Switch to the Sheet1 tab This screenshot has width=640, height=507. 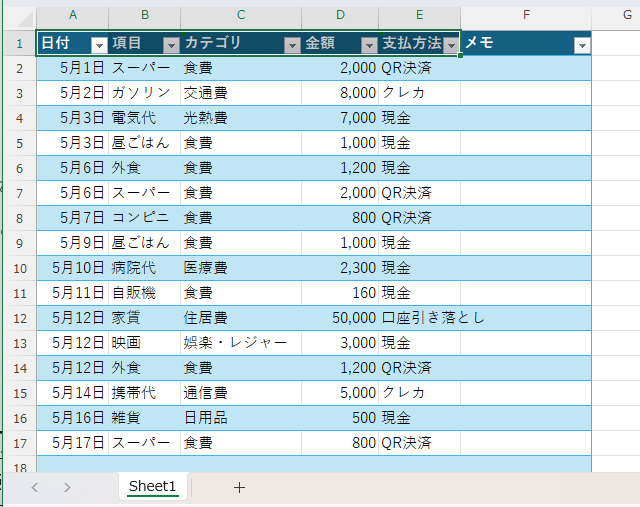(152, 486)
